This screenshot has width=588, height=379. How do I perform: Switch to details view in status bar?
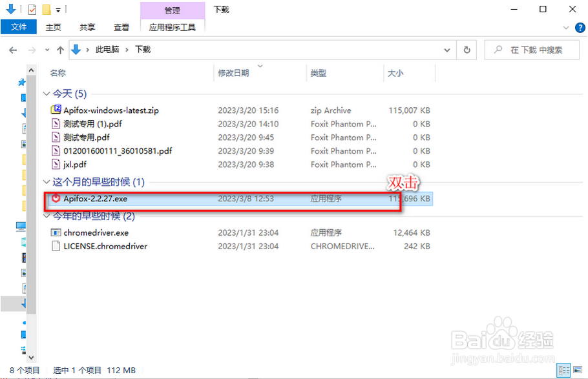point(563,371)
